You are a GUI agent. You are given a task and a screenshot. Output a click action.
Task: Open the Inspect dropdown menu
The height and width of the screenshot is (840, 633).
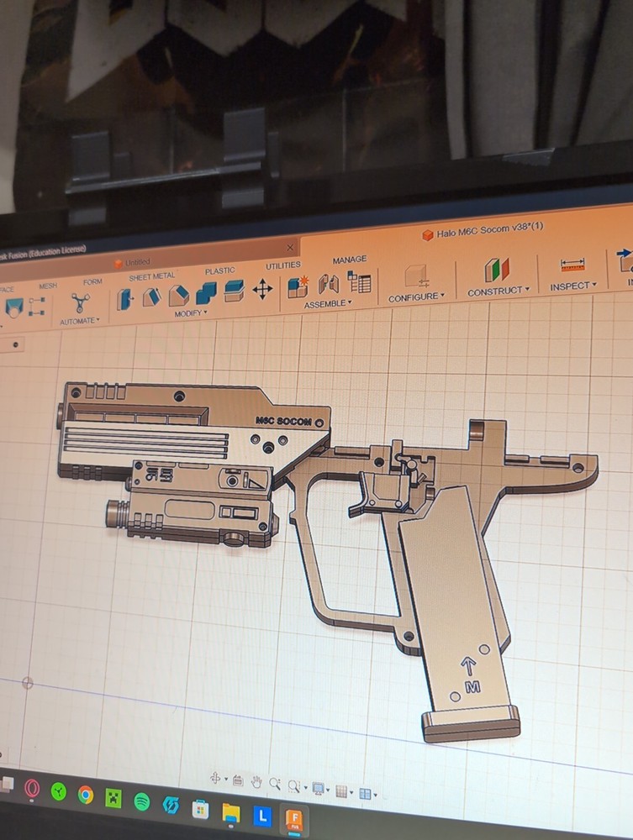coord(573,286)
